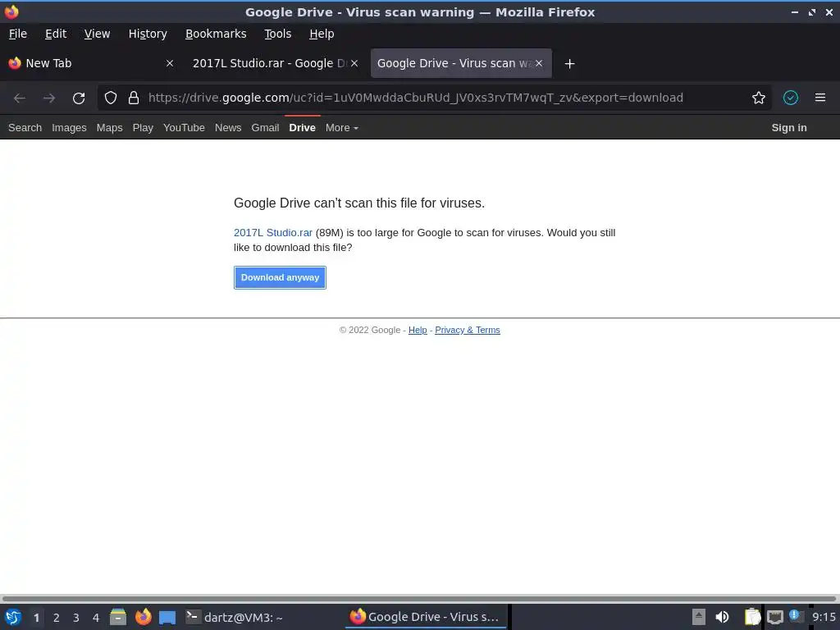This screenshot has height=630, width=840.
Task: Bookmark this page with star icon
Action: (758, 98)
